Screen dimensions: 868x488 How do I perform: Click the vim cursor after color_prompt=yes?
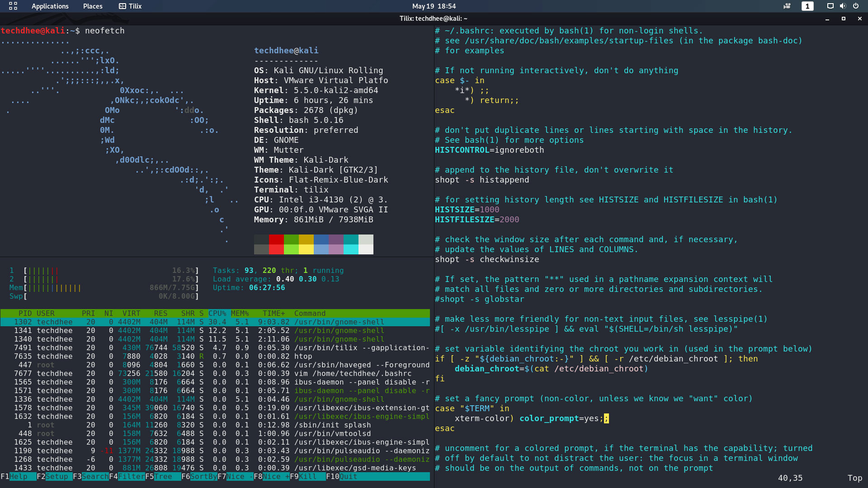(x=606, y=418)
